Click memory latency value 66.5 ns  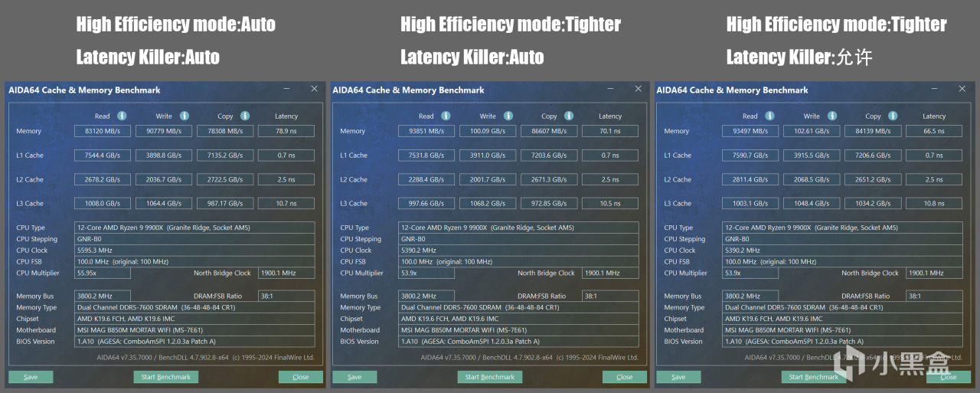[x=934, y=131]
